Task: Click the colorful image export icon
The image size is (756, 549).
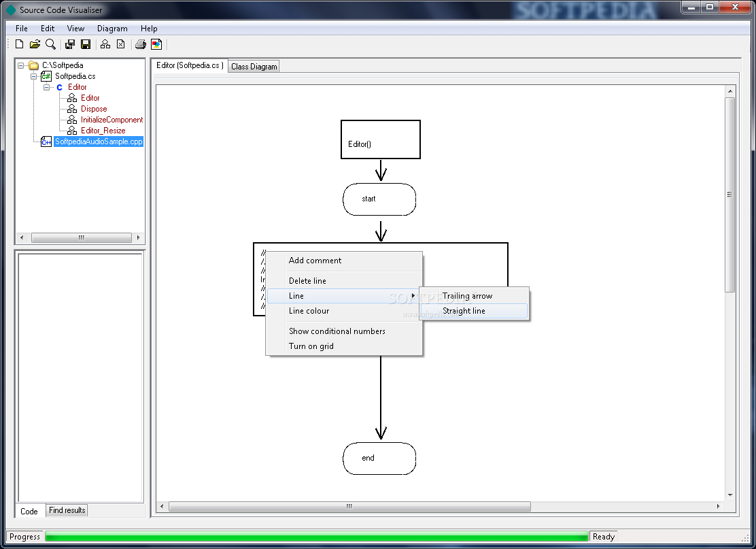Action: pyautogui.click(x=156, y=44)
